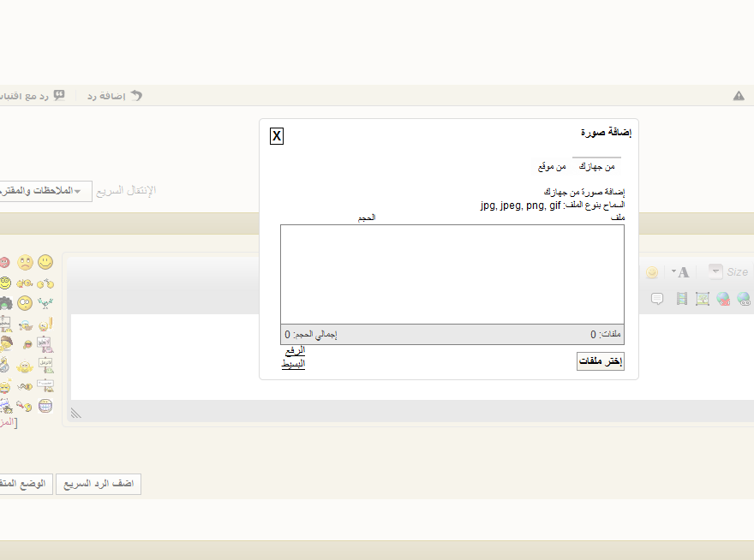754x560 pixels.
Task: Click the اضافة رد reply link
Action: click(x=115, y=96)
